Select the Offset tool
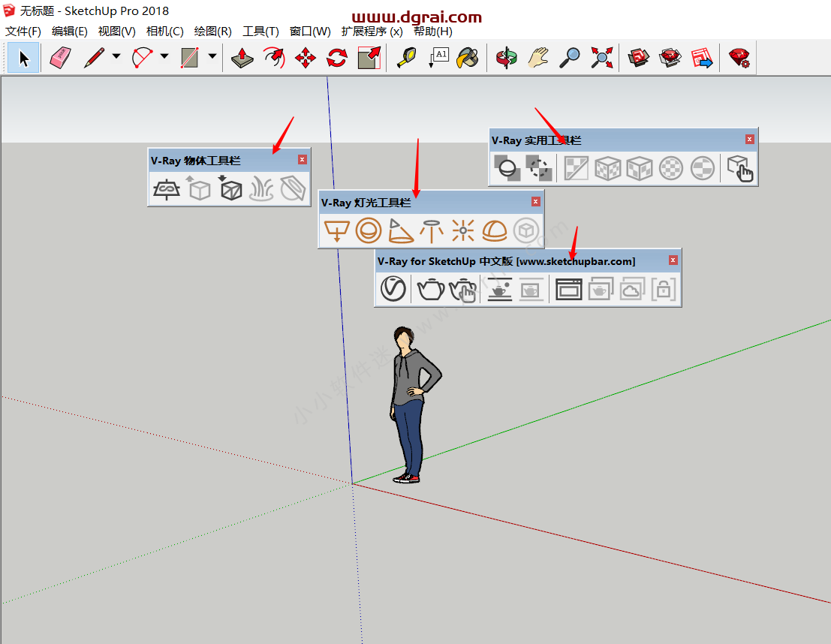831x644 pixels. tap(274, 58)
